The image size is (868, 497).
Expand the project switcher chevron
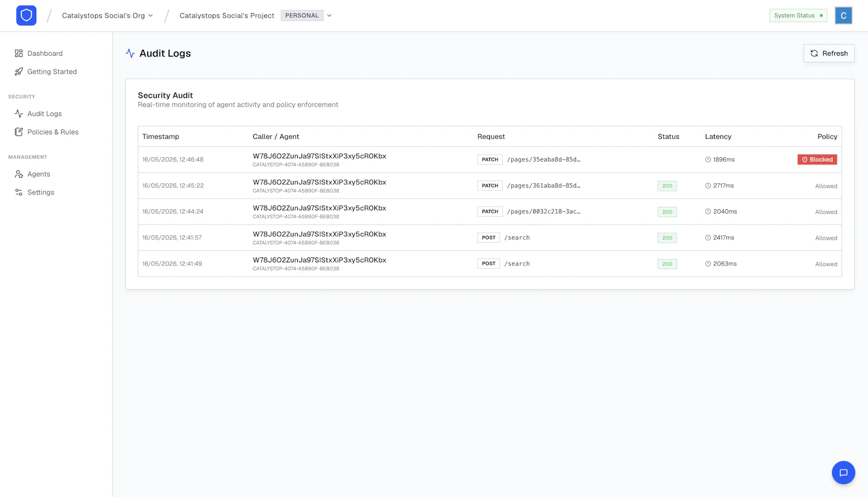pyautogui.click(x=329, y=16)
